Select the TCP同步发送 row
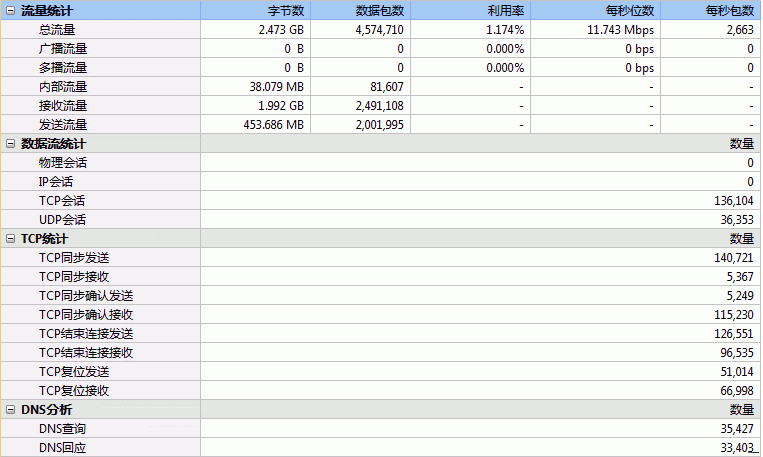Image resolution: width=763 pixels, height=457 pixels. tap(381, 257)
